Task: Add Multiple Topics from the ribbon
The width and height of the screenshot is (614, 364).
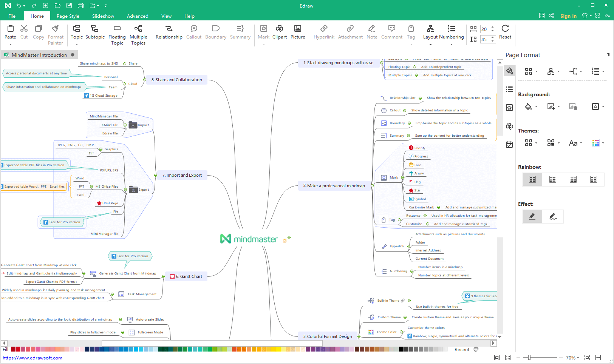Action: coord(138,29)
